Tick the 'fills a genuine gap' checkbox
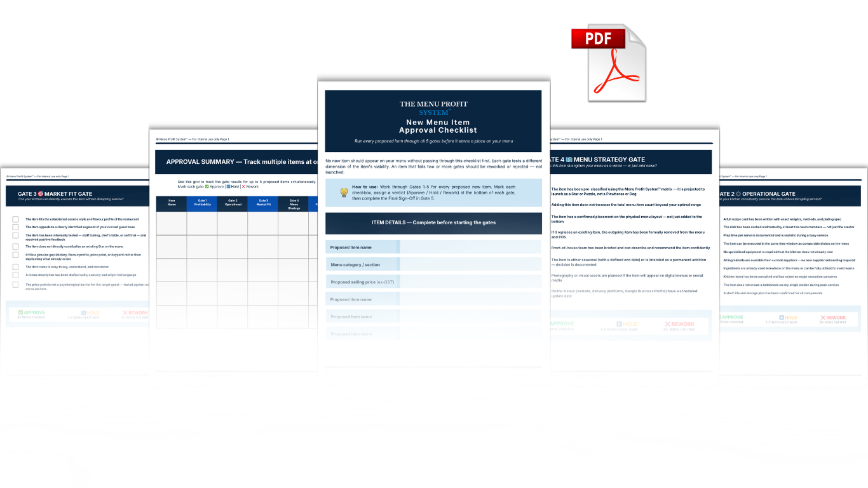868x488 pixels. pyautogui.click(x=15, y=255)
